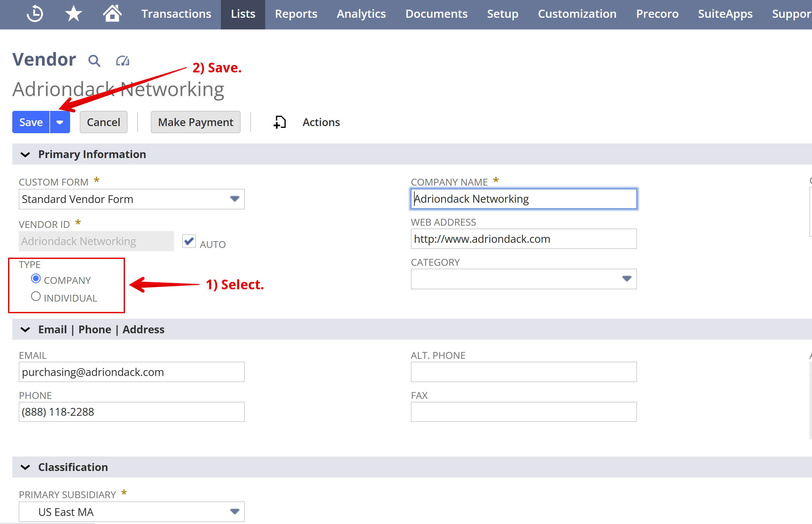
Task: Open the Support menu
Action: coord(791,14)
